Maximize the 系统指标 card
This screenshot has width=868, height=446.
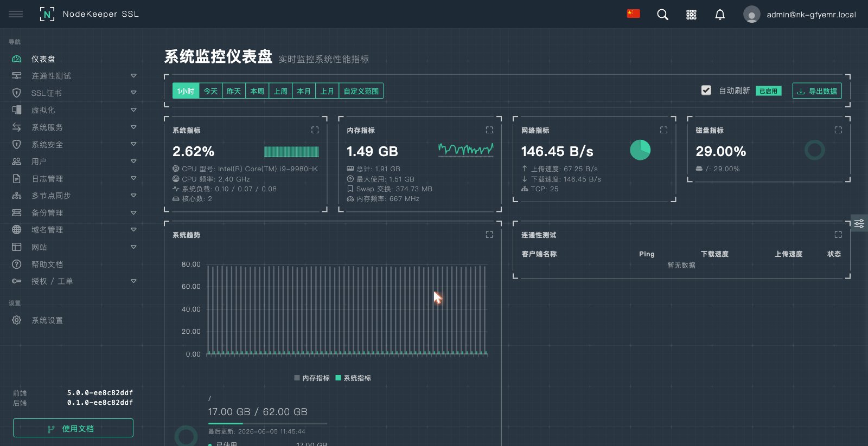click(x=315, y=130)
